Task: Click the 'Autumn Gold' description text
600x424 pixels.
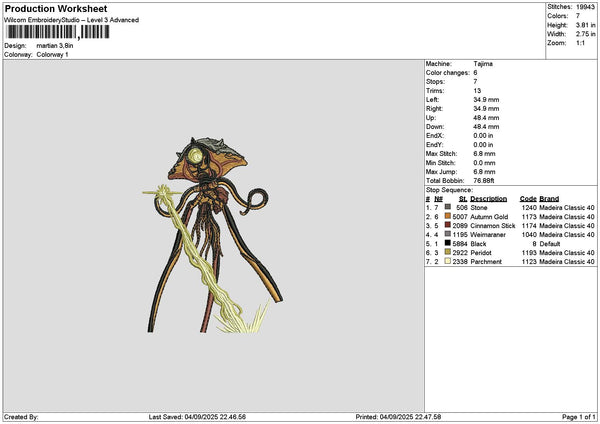Action: (489, 217)
